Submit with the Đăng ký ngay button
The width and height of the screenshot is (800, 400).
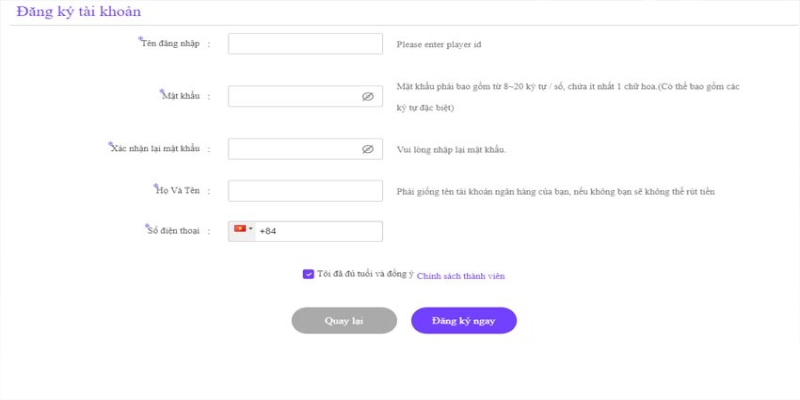463,320
